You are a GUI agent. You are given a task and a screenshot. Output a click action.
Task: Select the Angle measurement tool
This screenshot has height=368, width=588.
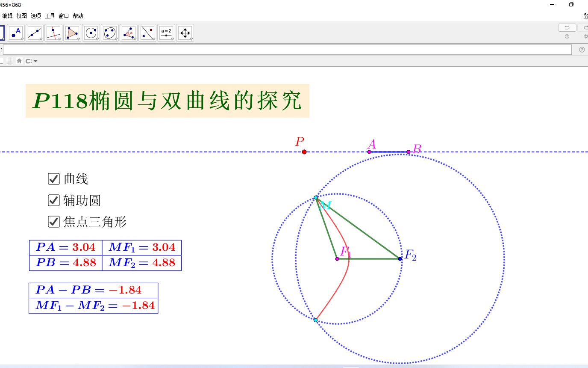pyautogui.click(x=129, y=33)
